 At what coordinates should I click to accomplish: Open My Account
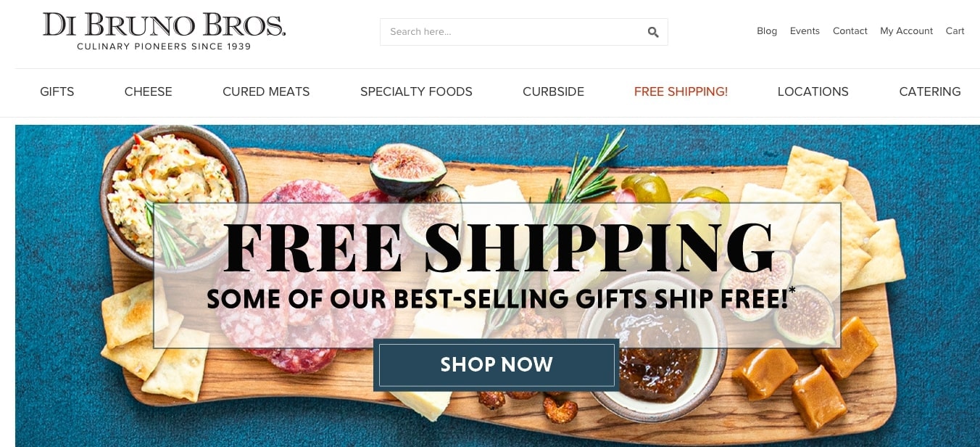pos(906,31)
